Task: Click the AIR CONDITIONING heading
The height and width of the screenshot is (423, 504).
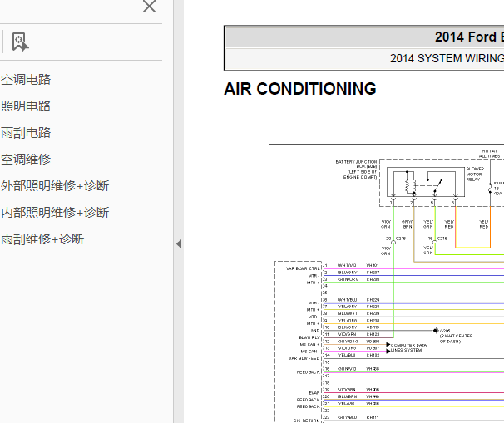Action: pyautogui.click(x=300, y=89)
